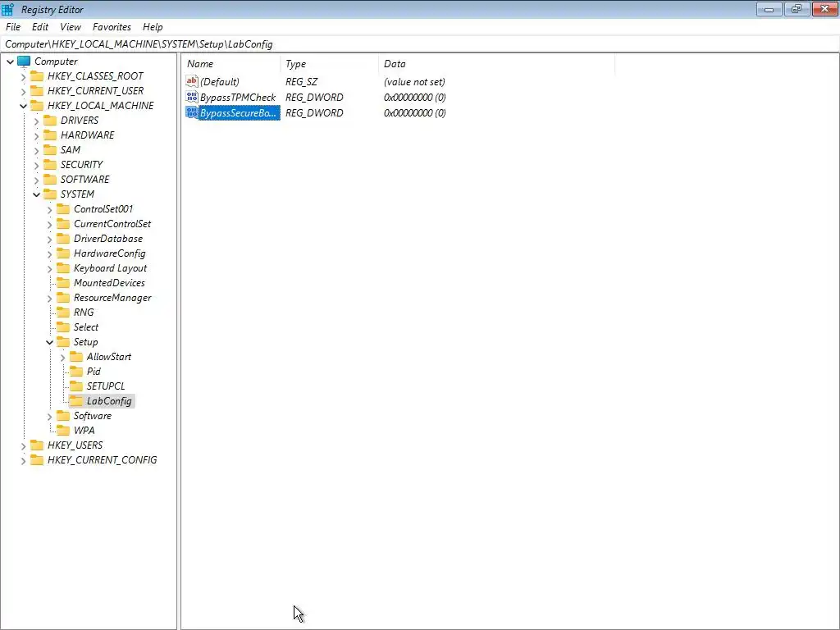Image resolution: width=840 pixels, height=630 pixels.
Task: Click the '(value not set)' data cell
Action: click(414, 81)
